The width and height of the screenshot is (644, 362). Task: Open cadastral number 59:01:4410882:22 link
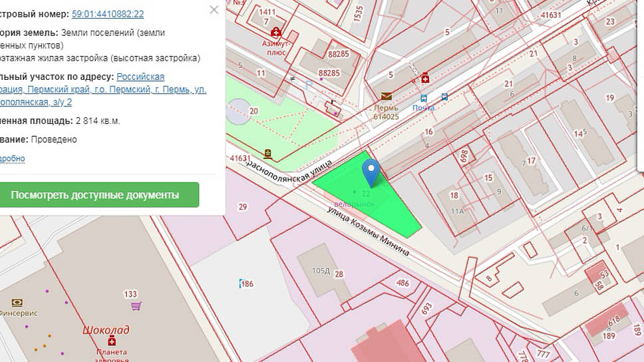[x=108, y=13]
